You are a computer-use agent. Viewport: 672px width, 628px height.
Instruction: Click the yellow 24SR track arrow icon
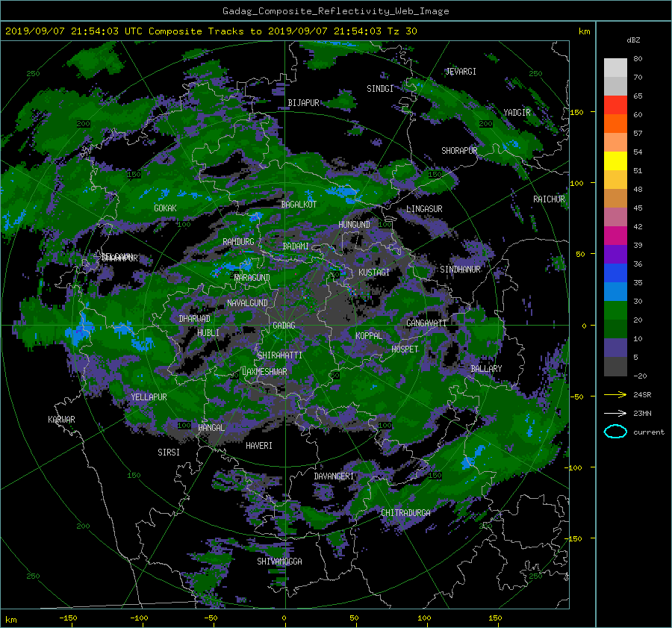(x=615, y=395)
